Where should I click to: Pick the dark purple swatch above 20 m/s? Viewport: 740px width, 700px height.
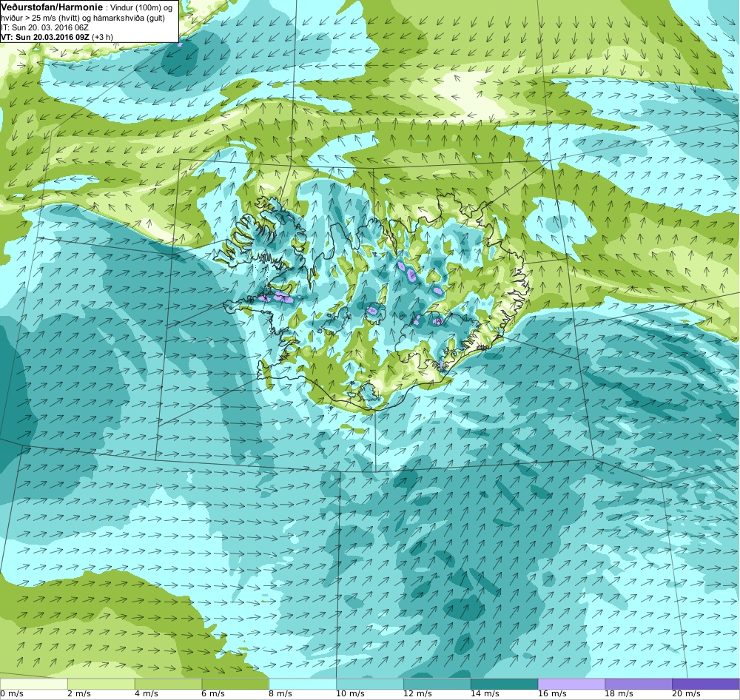[x=706, y=684]
